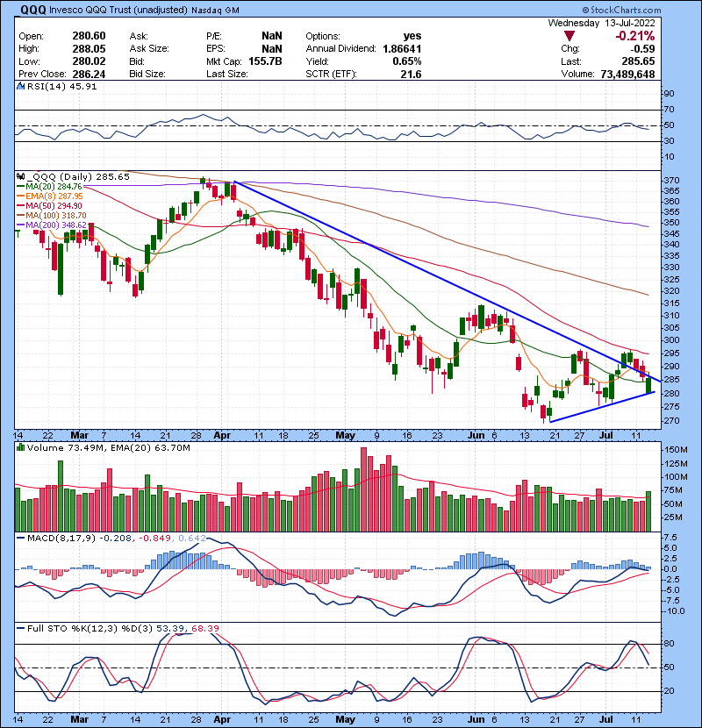Click the -0.21% percent change

(x=634, y=36)
